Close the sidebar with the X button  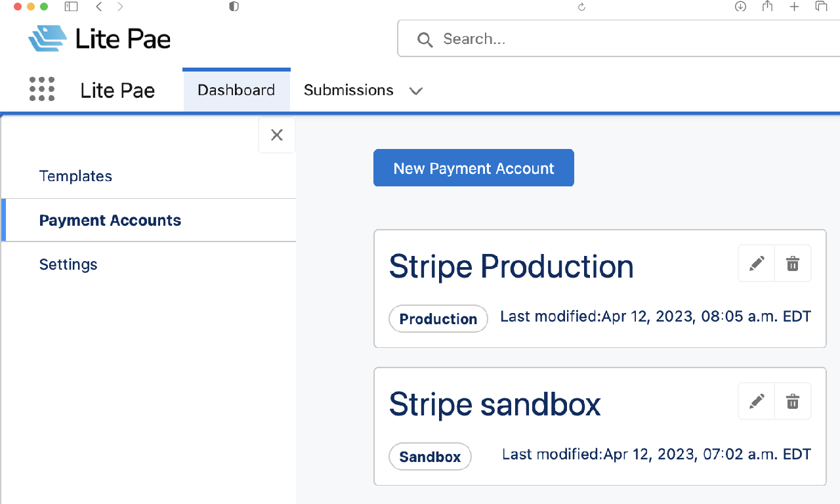(277, 135)
